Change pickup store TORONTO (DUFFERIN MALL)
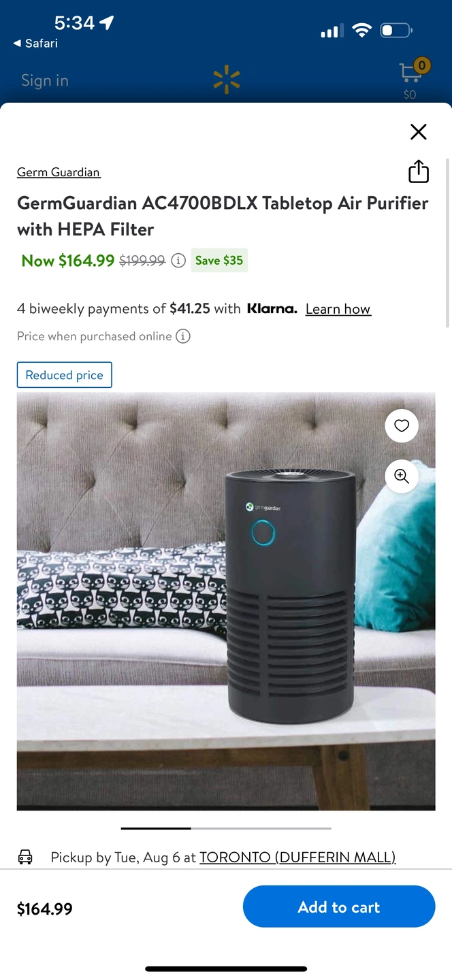 297,857
